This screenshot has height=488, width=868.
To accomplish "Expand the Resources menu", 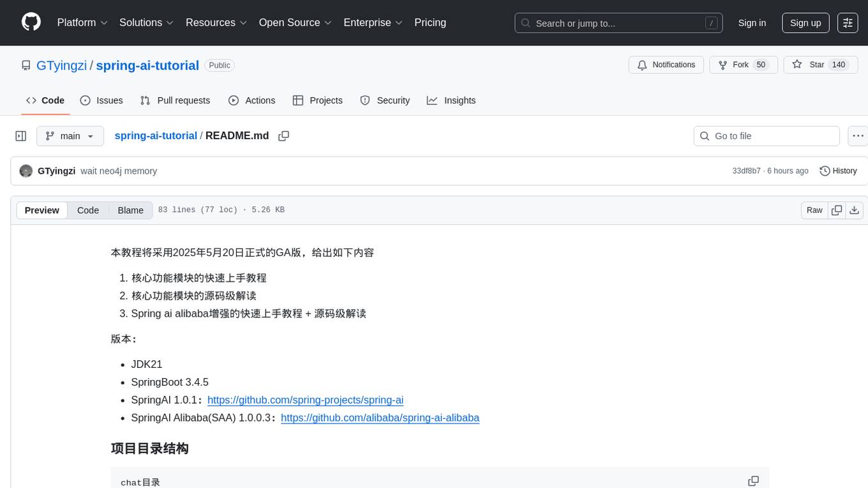I will click(216, 22).
